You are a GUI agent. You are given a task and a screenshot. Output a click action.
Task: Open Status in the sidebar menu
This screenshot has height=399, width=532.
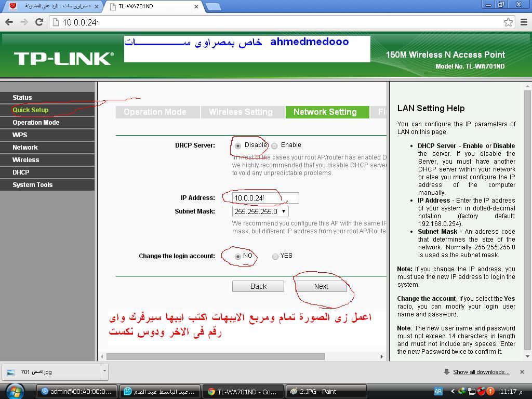47,97
